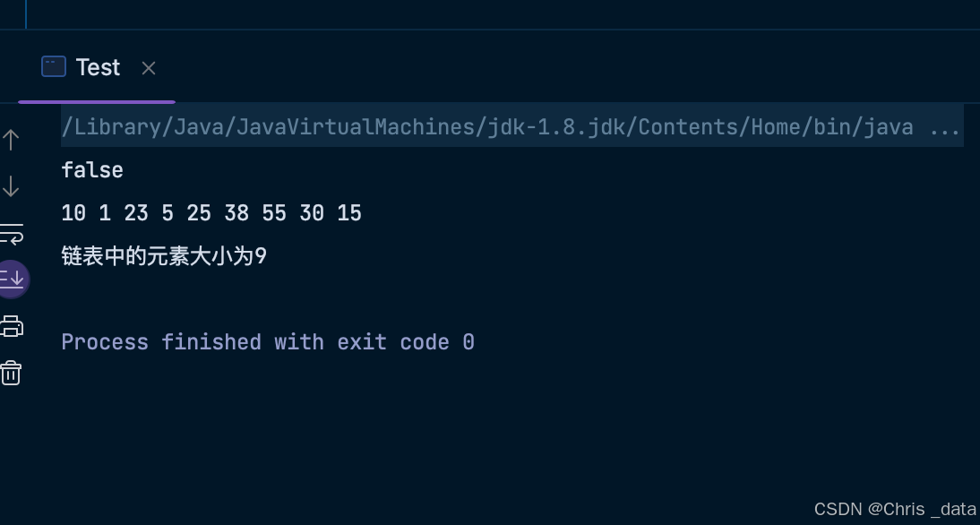Click the number 10 in the output
This screenshot has width=980, height=525.
tap(73, 213)
